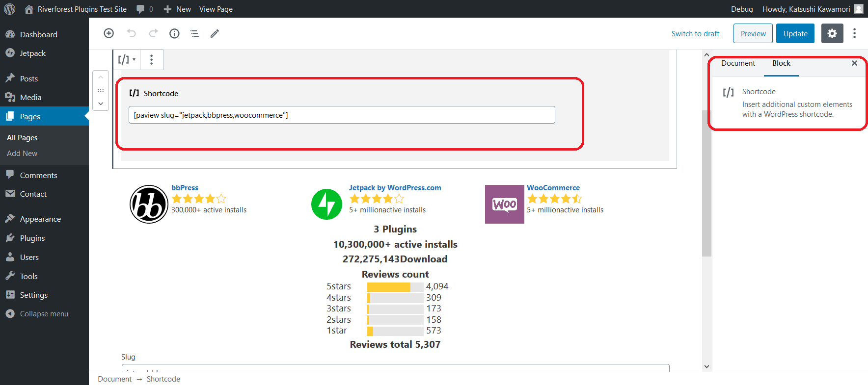Open the Pages sidebar menu
The image size is (868, 385).
coord(44,116)
